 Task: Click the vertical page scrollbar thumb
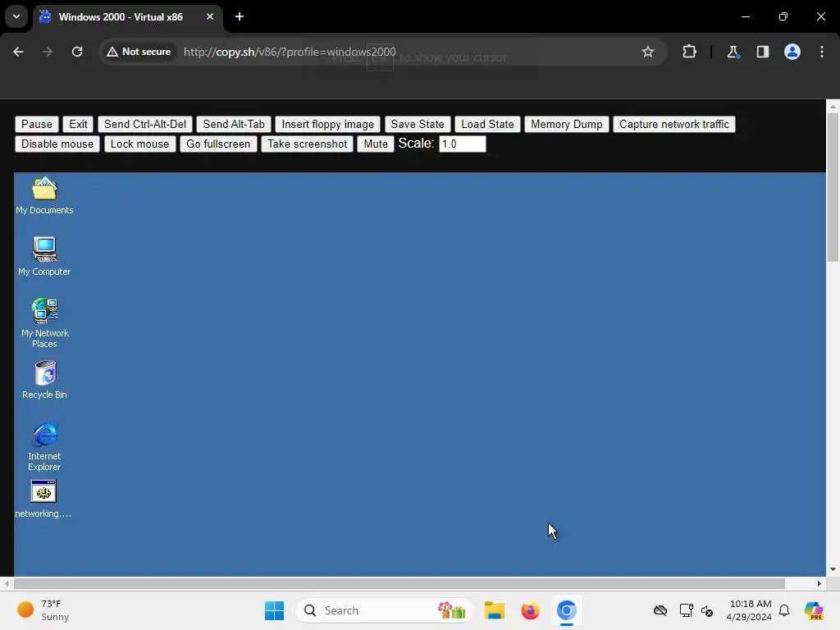click(x=833, y=188)
